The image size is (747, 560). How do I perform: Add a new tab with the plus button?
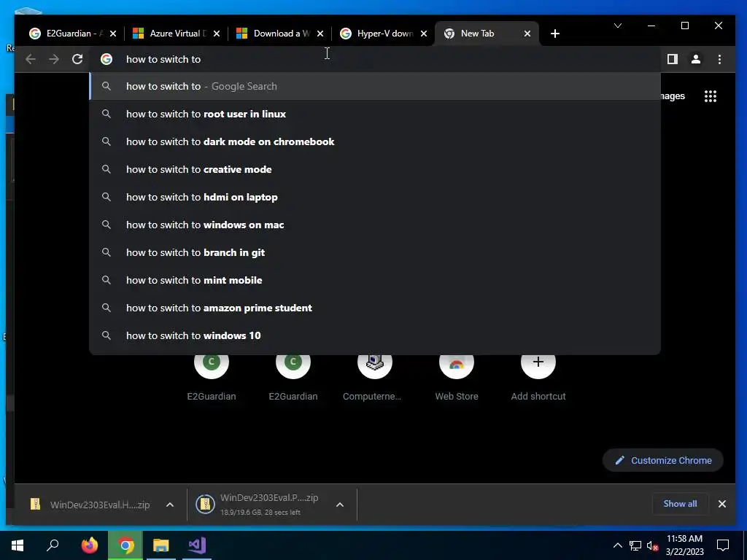pyautogui.click(x=555, y=34)
